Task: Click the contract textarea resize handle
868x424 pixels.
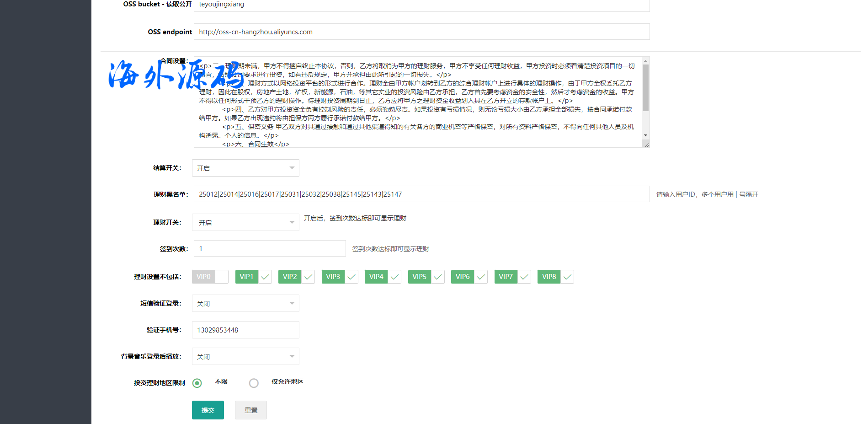Action: [647, 145]
